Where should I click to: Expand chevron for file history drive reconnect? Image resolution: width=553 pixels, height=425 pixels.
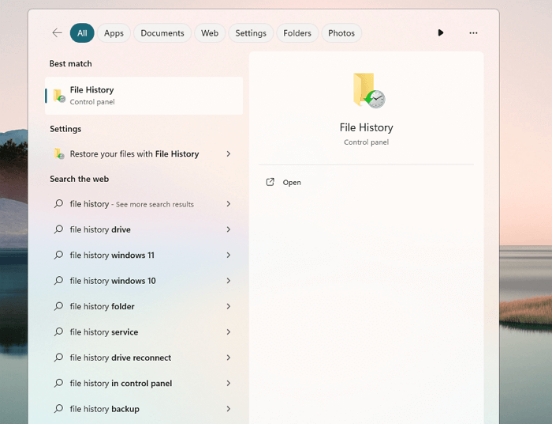(x=229, y=358)
